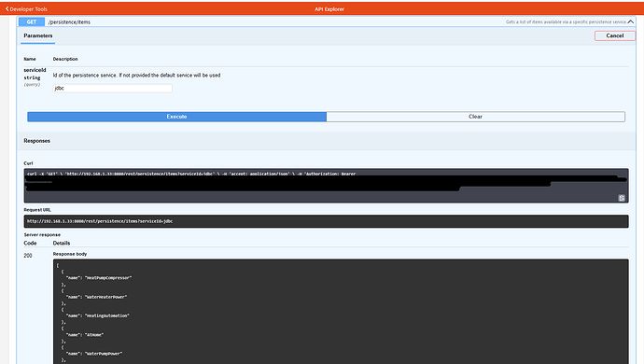The width and height of the screenshot is (644, 364).
Task: Execute the API request
Action: coord(176,117)
